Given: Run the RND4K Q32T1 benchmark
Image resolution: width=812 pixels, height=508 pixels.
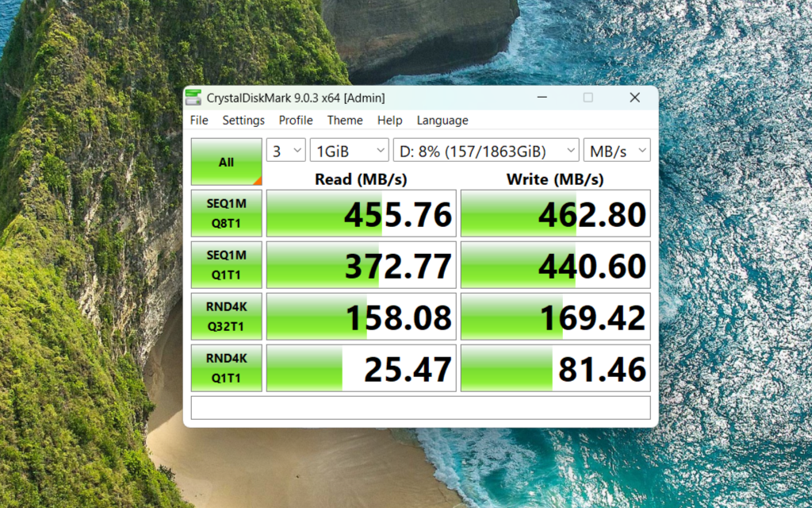Looking at the screenshot, I should tap(226, 316).
